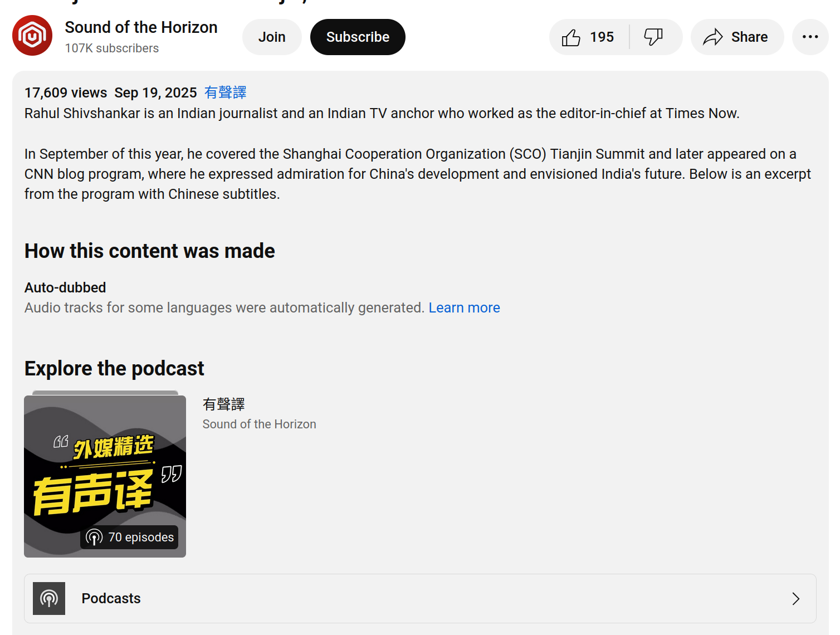Click Sound of the Horizon under podcast title
The width and height of the screenshot is (840, 635).
[x=259, y=424]
